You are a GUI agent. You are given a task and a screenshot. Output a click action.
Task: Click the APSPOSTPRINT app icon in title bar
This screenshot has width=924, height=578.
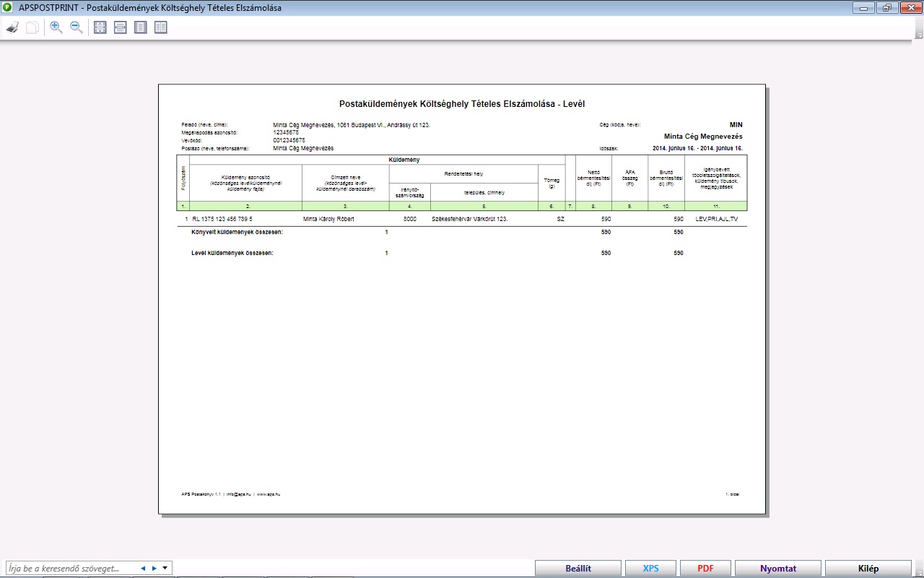pos(8,8)
